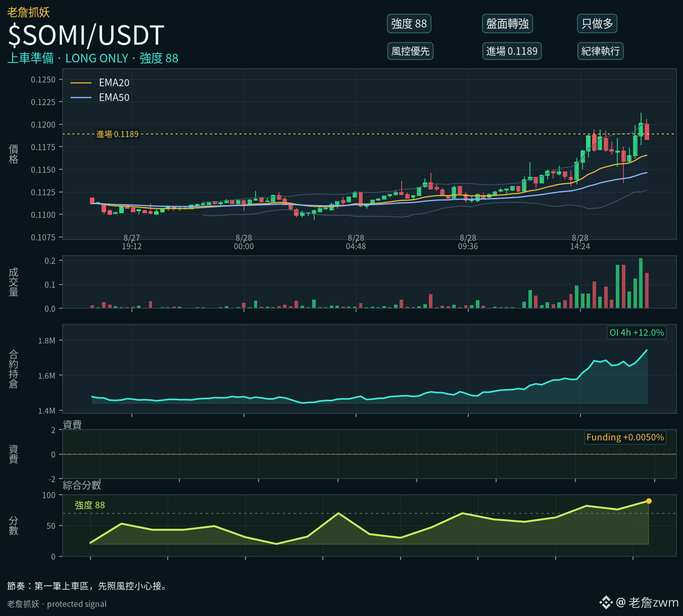Click the 綜合分數 panel title
The height and width of the screenshot is (616, 683).
82,486
